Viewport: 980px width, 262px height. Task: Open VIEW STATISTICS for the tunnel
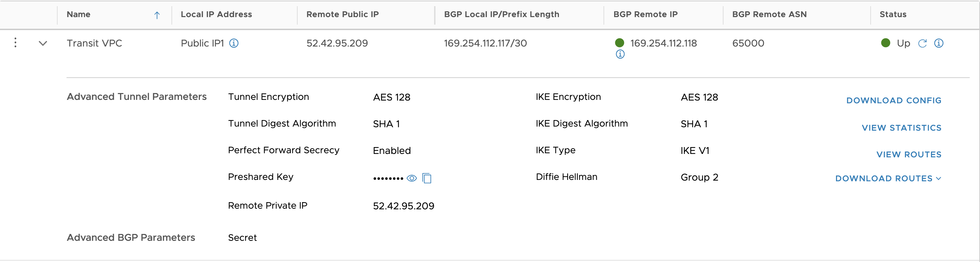tap(901, 128)
